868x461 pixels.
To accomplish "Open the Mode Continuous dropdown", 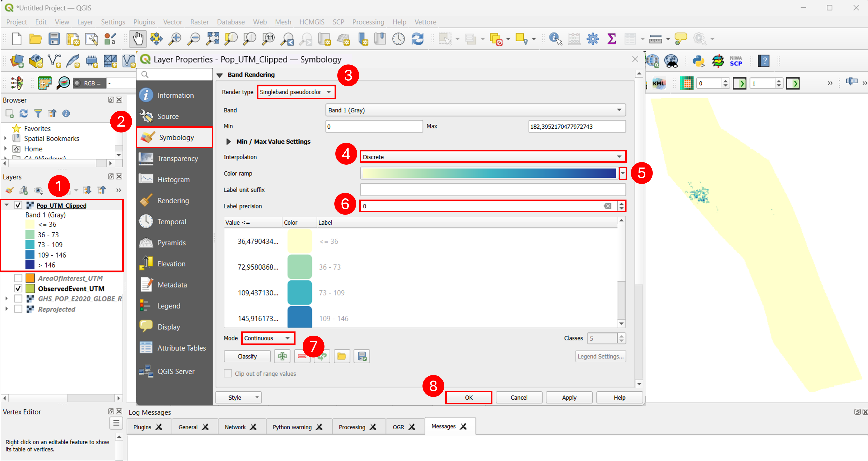I will point(268,338).
